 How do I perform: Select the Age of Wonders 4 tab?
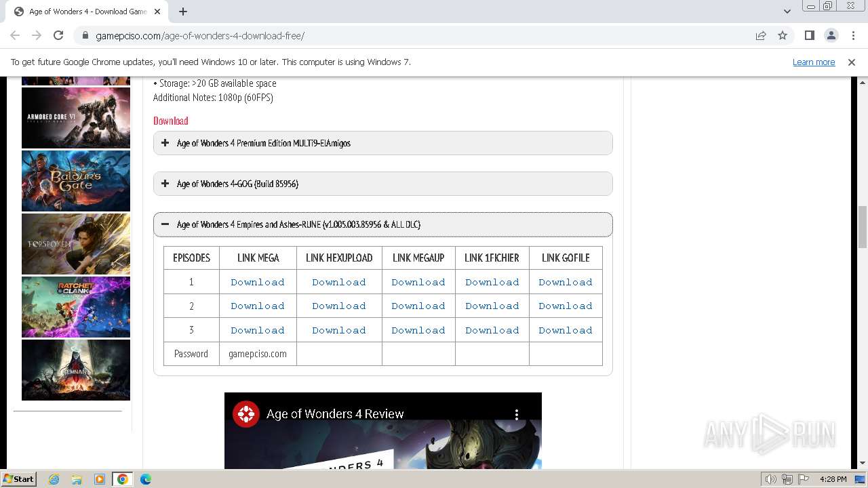[87, 12]
